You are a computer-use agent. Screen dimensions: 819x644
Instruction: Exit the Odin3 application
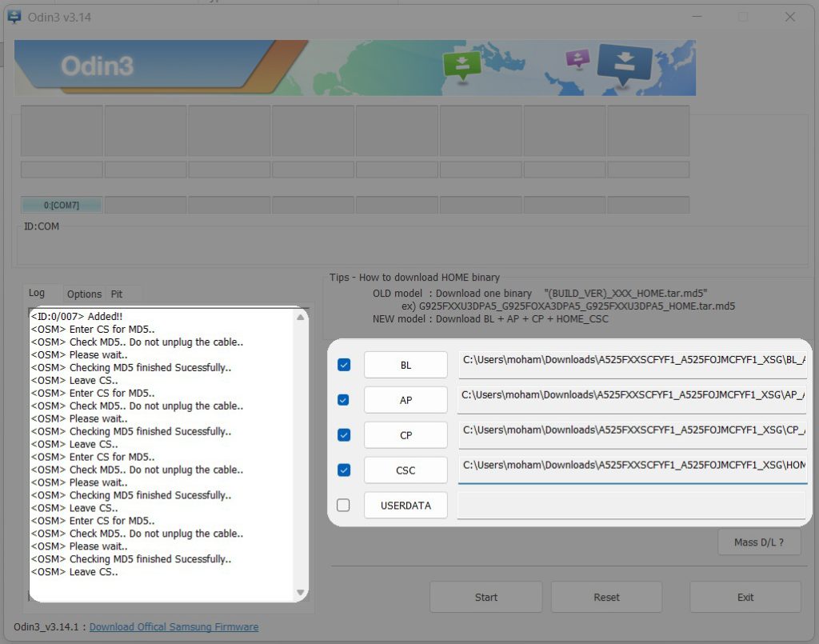pos(745,597)
